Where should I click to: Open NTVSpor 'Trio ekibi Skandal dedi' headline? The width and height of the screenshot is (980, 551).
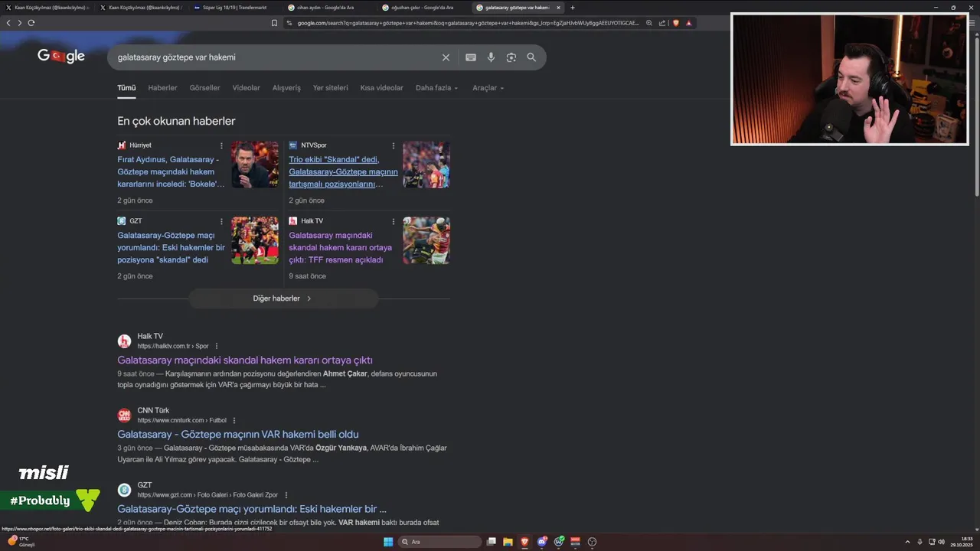tap(343, 171)
